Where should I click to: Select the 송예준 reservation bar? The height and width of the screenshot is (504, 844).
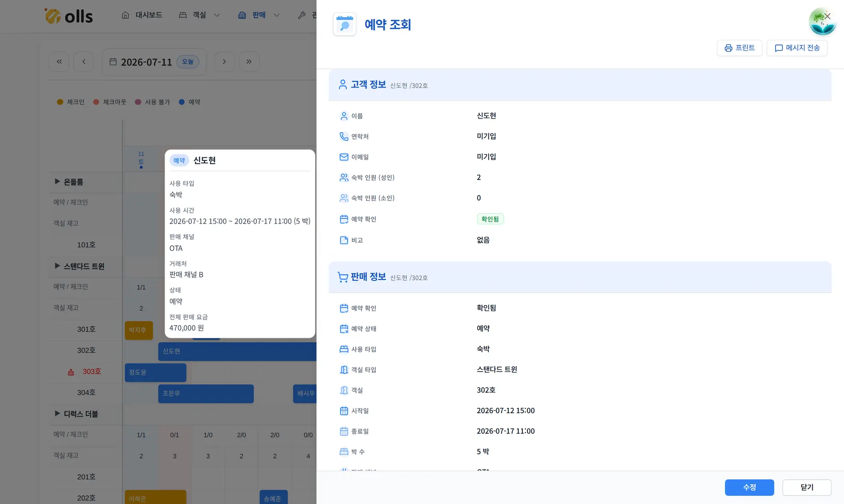[273, 497]
